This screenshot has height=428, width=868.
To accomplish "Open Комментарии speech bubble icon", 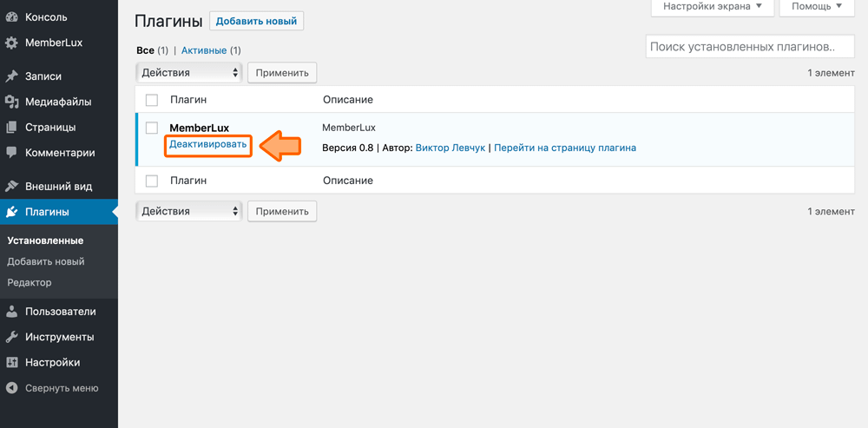I will tap(11, 153).
